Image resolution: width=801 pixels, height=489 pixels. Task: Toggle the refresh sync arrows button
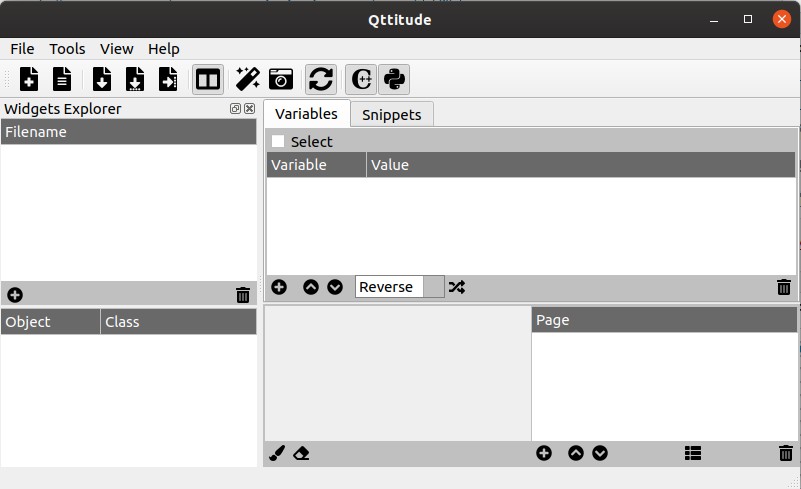point(321,79)
